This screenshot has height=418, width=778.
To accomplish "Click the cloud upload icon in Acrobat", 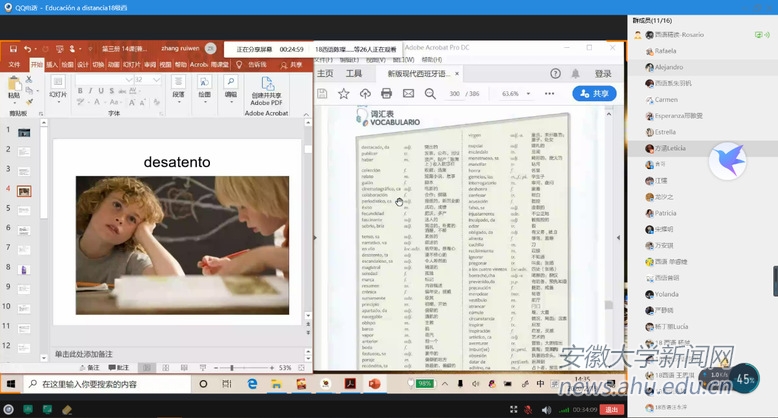I will tap(365, 93).
